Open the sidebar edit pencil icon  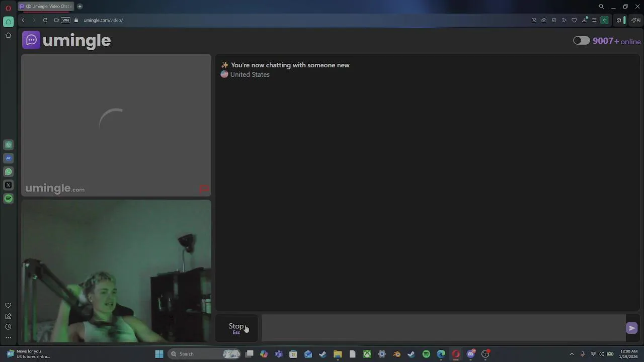point(8,316)
